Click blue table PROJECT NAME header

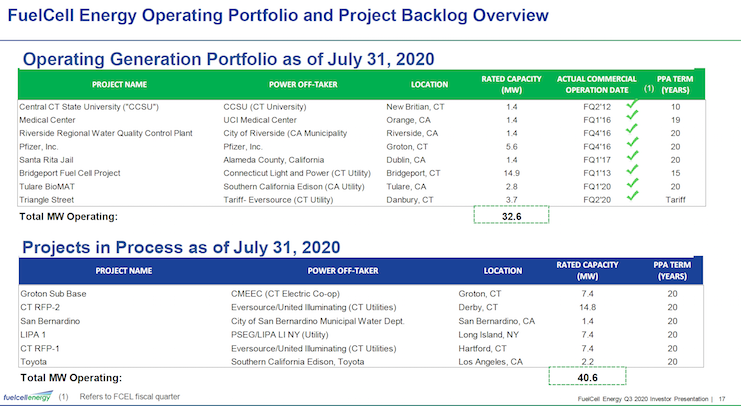(124, 271)
